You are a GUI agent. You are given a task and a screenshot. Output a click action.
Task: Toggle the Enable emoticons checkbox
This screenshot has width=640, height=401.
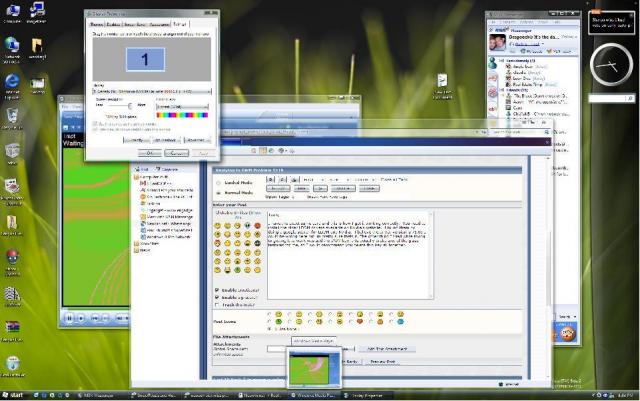pos(217,290)
